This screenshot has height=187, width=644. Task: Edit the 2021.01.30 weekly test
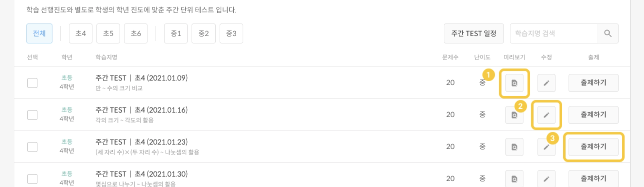coord(546,179)
